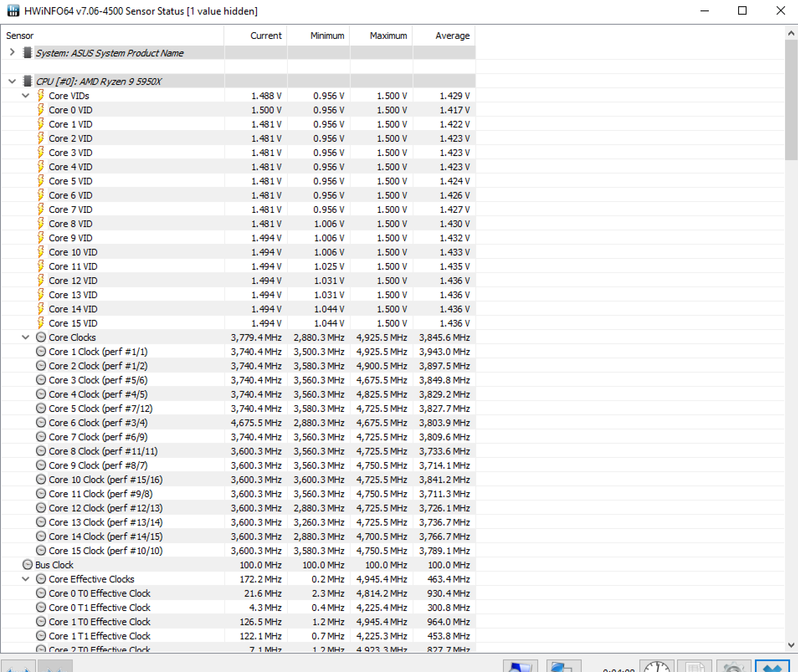Collapse the Core Clocks group

26,337
